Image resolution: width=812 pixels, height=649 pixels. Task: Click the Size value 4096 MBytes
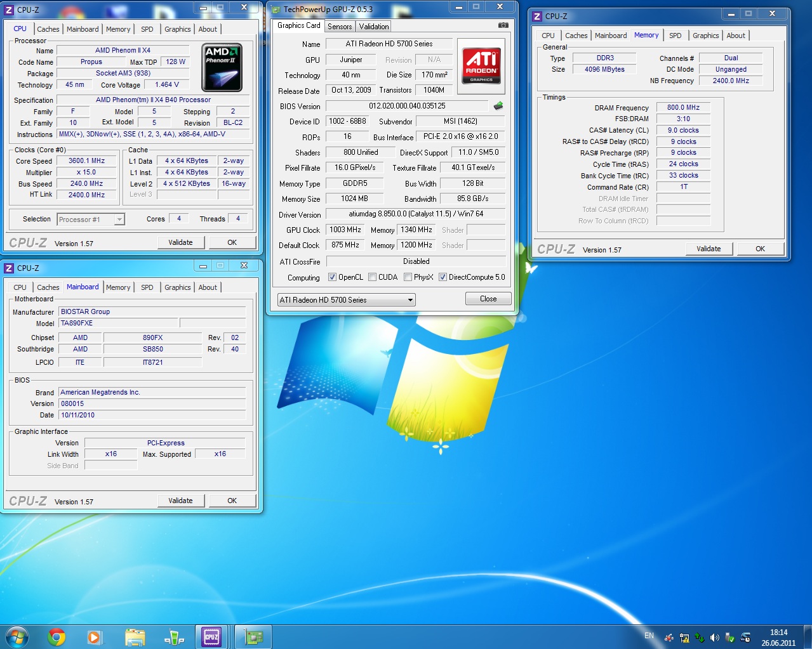click(604, 70)
